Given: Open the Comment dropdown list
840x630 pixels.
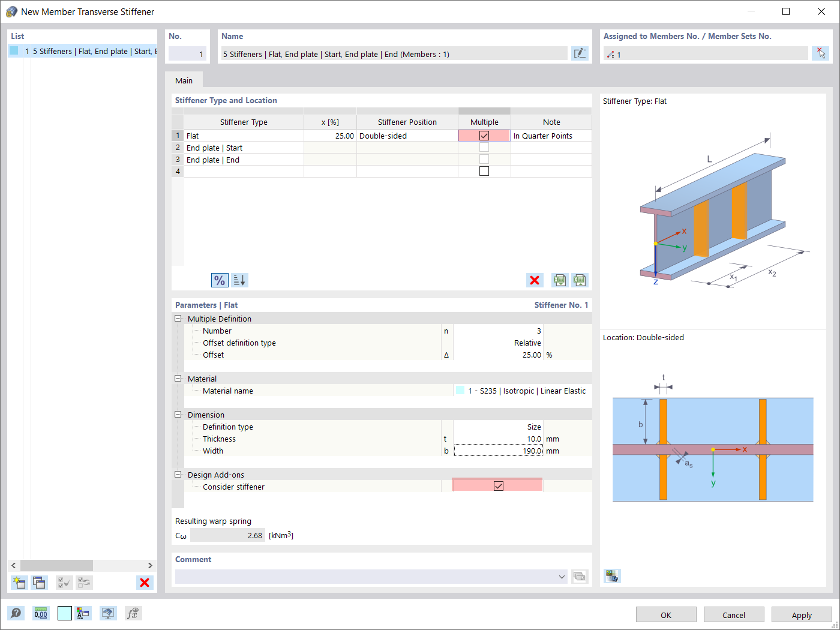Looking at the screenshot, I should click(x=562, y=577).
